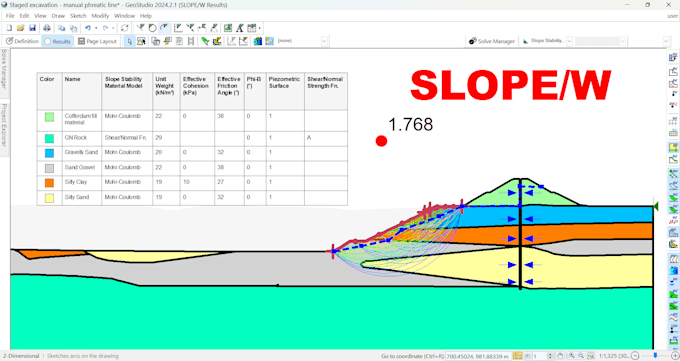Expand the sketch table tool dropdown arrow
This screenshot has height=361, width=680.
259,28
